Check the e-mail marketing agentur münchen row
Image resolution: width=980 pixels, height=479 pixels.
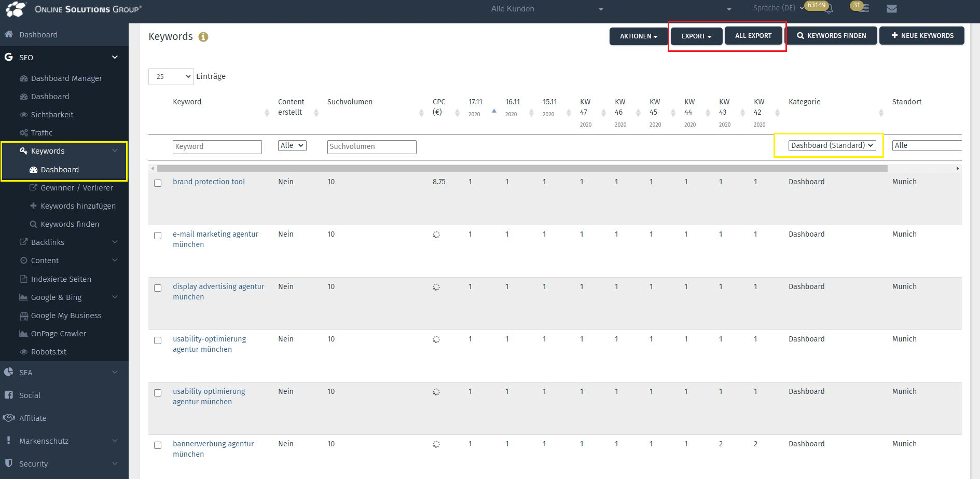pos(158,236)
